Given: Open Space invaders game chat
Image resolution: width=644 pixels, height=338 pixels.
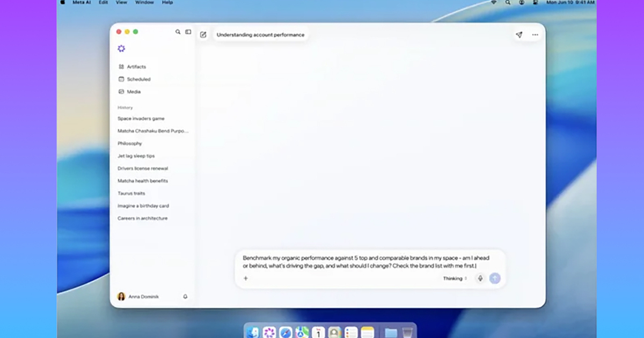Looking at the screenshot, I should (141, 119).
